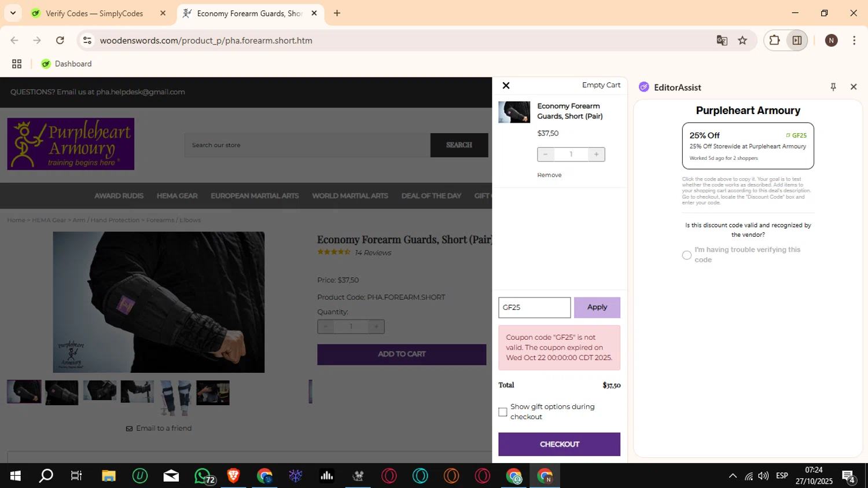Focus the Search our store field
The width and height of the screenshot is (868, 488).
pyautogui.click(x=307, y=145)
